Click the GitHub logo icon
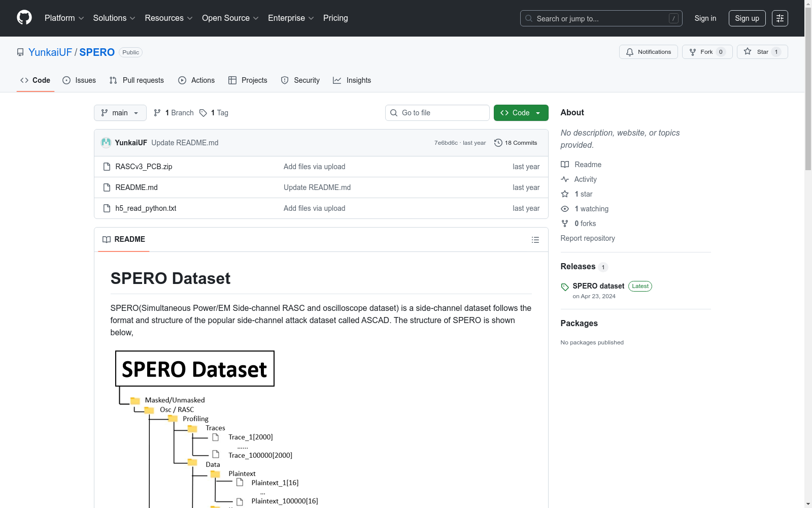812x508 pixels. pos(24,18)
